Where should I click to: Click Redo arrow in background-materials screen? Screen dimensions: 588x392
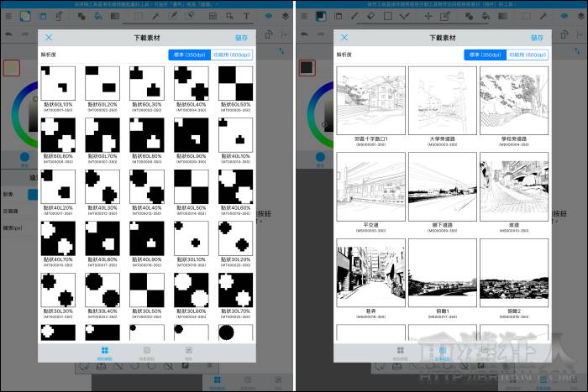pos(321,34)
